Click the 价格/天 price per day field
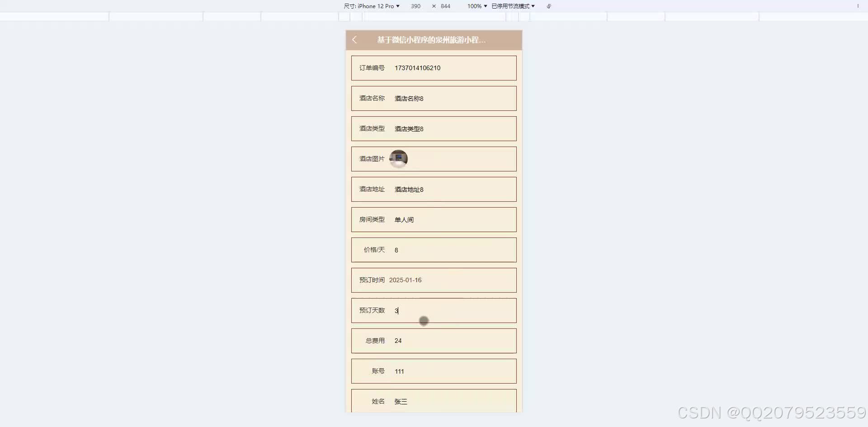Viewport: 868px width, 427px height. tap(433, 250)
